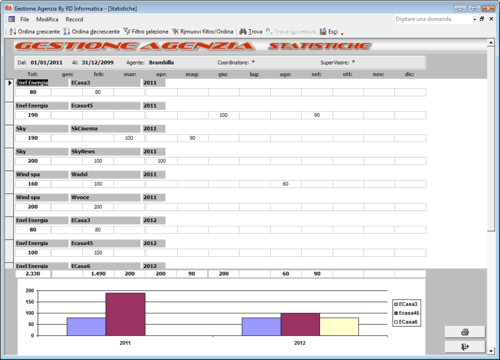The image size is (500, 360).
Task: Open dropdown arrow of help question box
Action: tap(474, 19)
